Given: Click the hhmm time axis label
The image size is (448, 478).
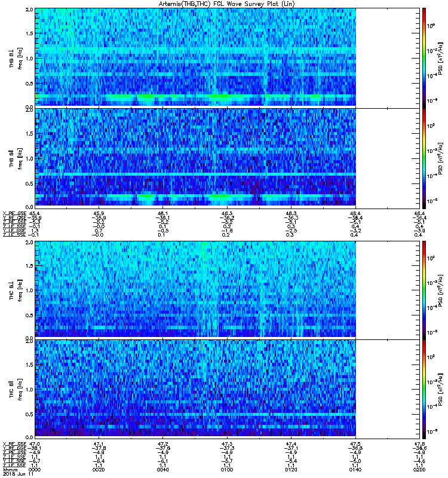Looking at the screenshot, I should tap(10, 470).
